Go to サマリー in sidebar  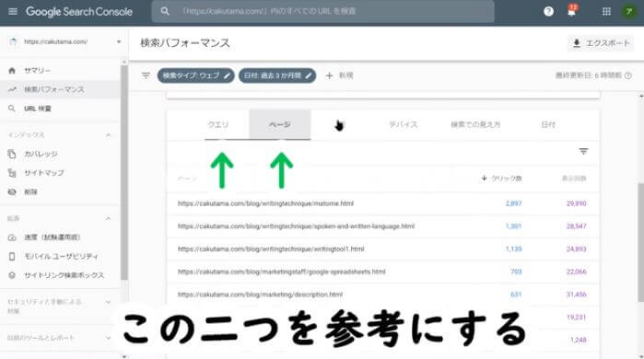tap(61, 71)
